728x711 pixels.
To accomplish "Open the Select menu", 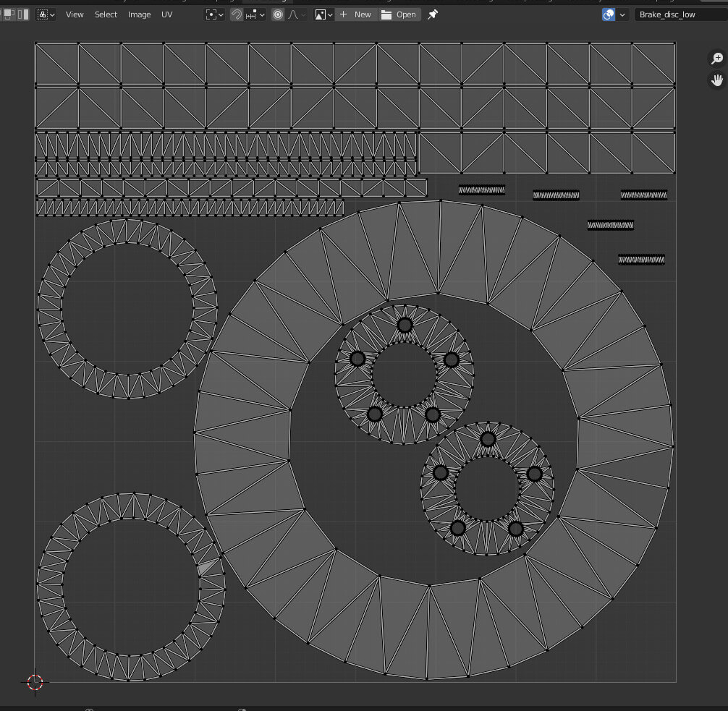I will (106, 14).
